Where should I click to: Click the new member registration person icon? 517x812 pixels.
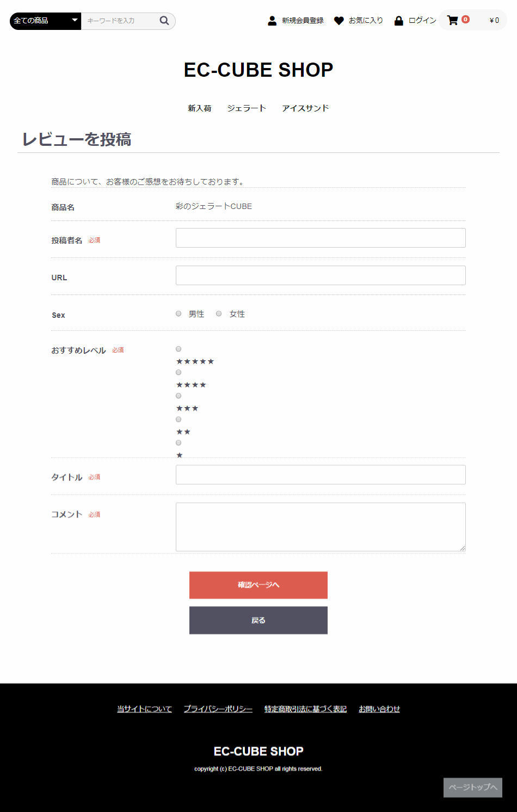click(x=272, y=21)
